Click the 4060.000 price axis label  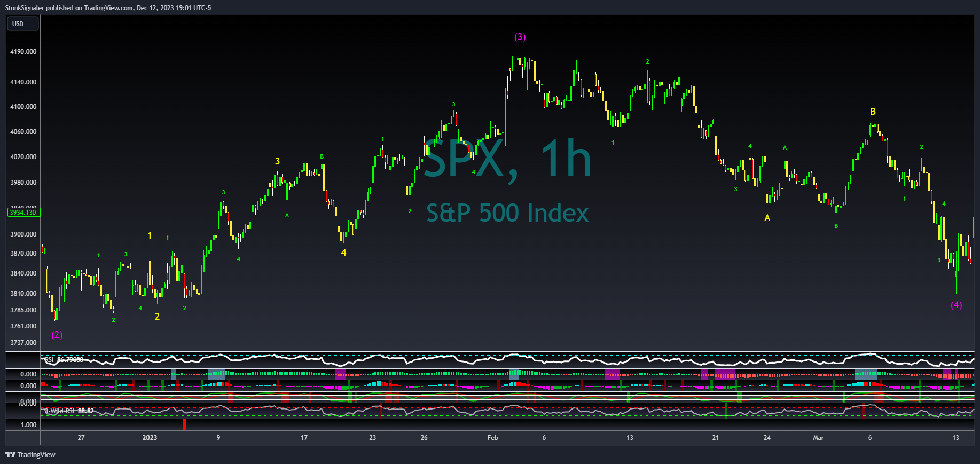23,132
